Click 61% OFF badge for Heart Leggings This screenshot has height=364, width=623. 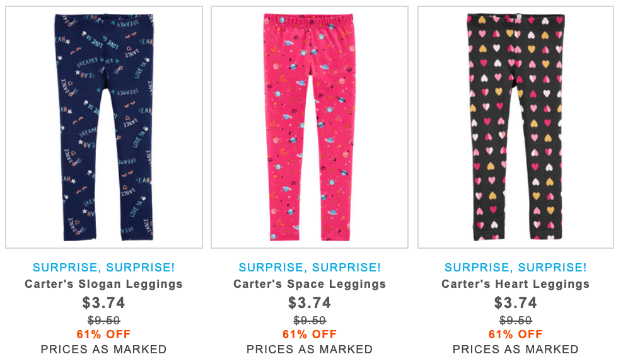[515, 334]
